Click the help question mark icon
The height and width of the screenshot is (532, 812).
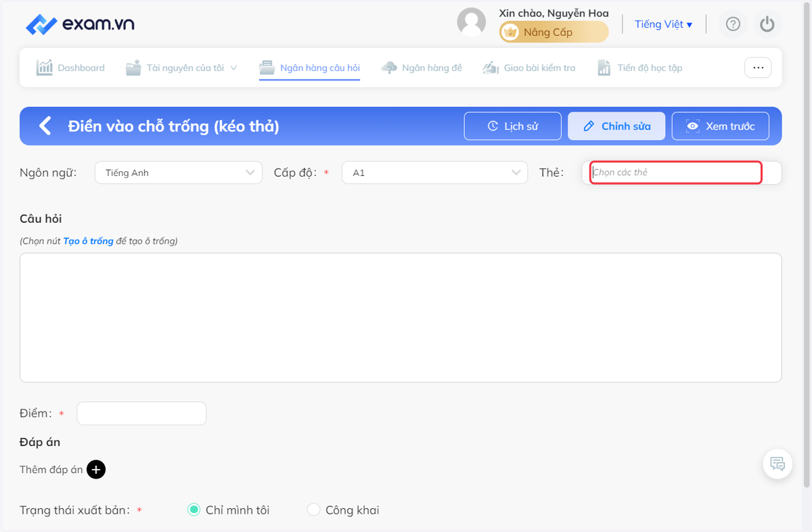733,24
